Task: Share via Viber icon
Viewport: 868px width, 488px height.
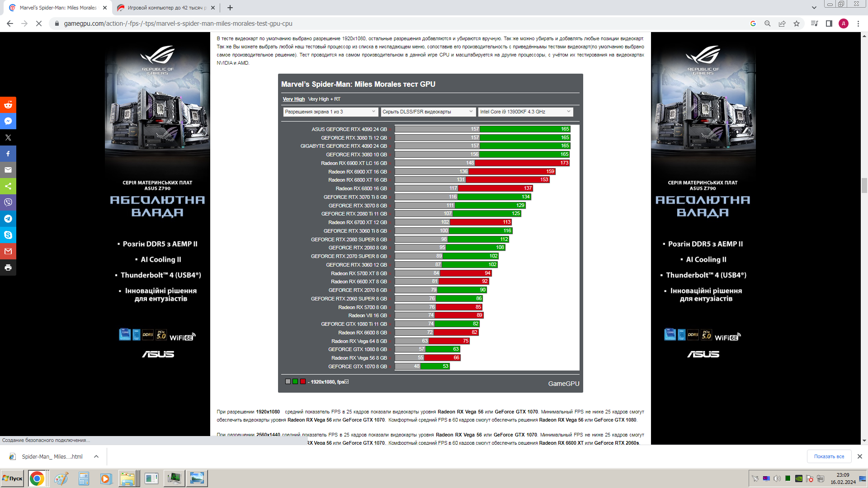Action: pyautogui.click(x=8, y=202)
